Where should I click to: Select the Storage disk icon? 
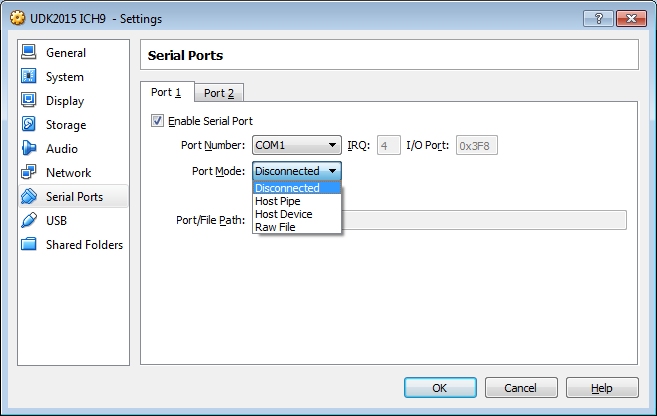pos(28,124)
